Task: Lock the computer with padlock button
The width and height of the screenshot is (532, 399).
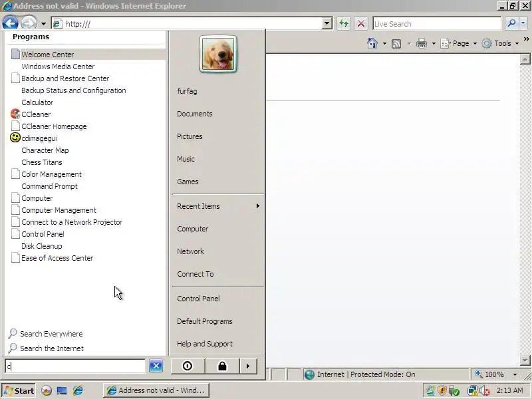Action: [222, 366]
